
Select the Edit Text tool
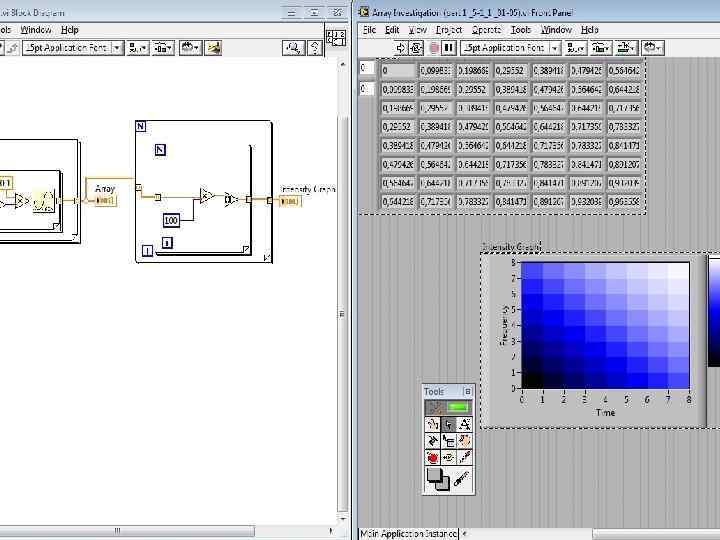point(464,424)
